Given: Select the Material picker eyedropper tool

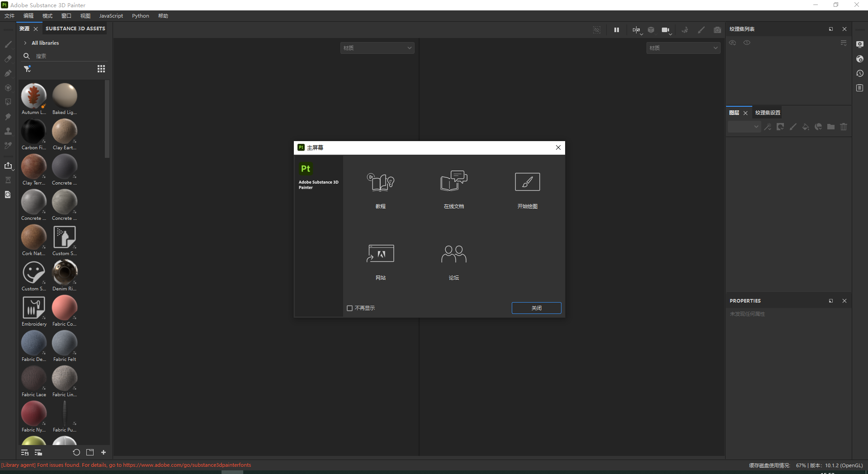Looking at the screenshot, I should (8, 146).
